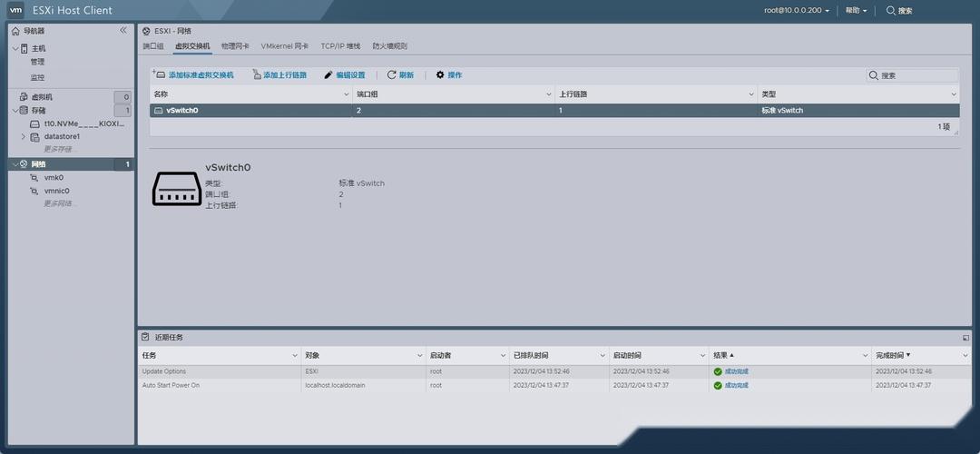Click the large vSwitch0 switch illustration

[x=176, y=188]
